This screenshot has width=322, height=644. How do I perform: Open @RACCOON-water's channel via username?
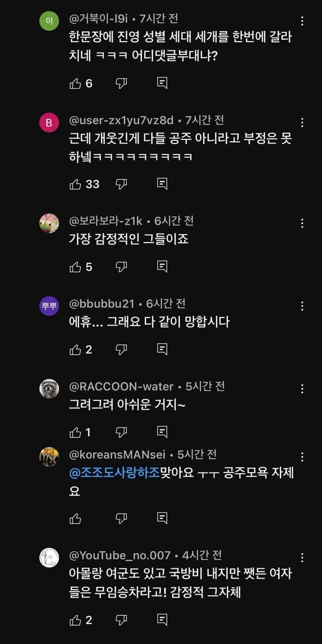(x=121, y=386)
